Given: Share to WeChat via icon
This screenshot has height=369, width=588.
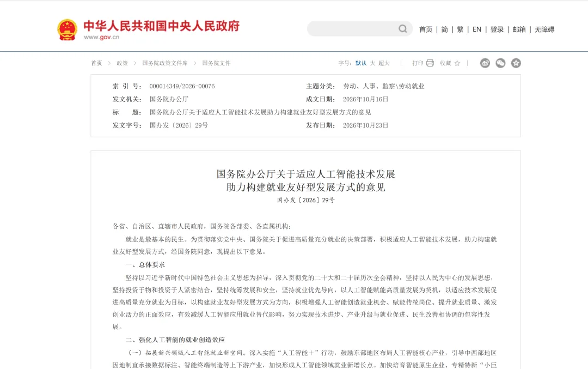Looking at the screenshot, I should click(500, 63).
